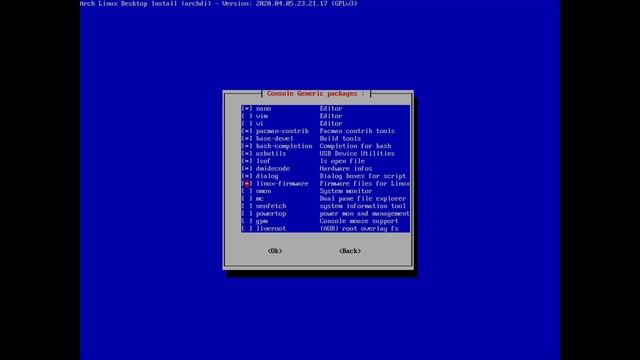Screen dimensions: 640x360
Task: Select the 'liveroot' package name
Action: coord(271,229)
